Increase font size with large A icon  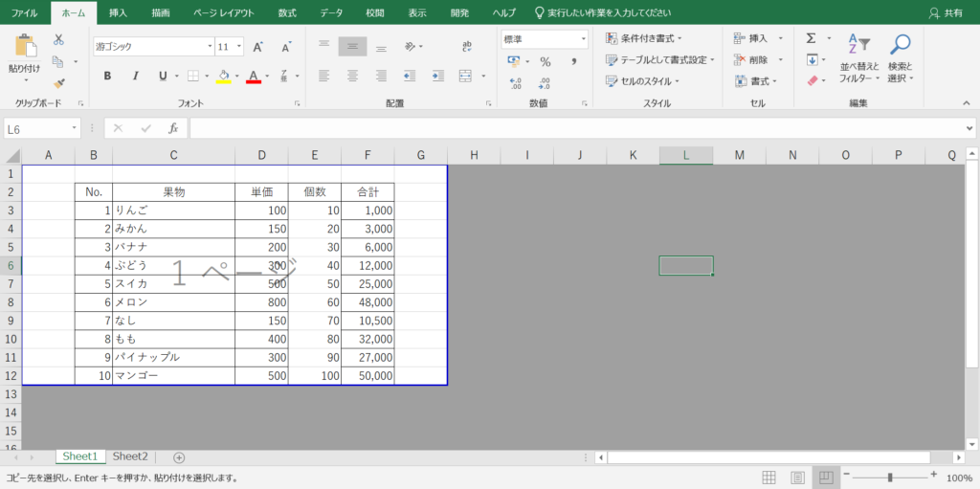pyautogui.click(x=257, y=47)
